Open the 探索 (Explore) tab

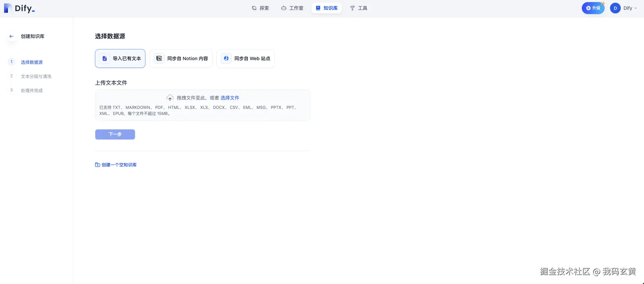(x=261, y=8)
